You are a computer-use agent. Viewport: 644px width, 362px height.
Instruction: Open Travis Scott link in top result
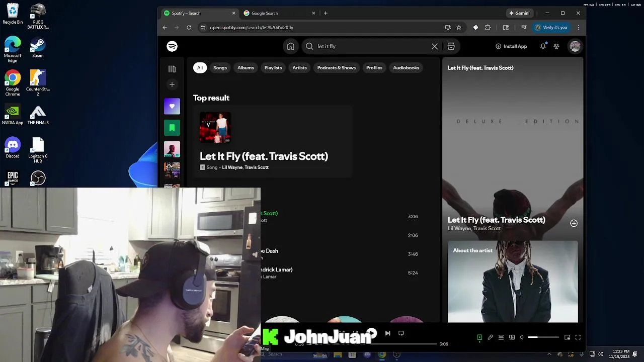click(x=257, y=167)
